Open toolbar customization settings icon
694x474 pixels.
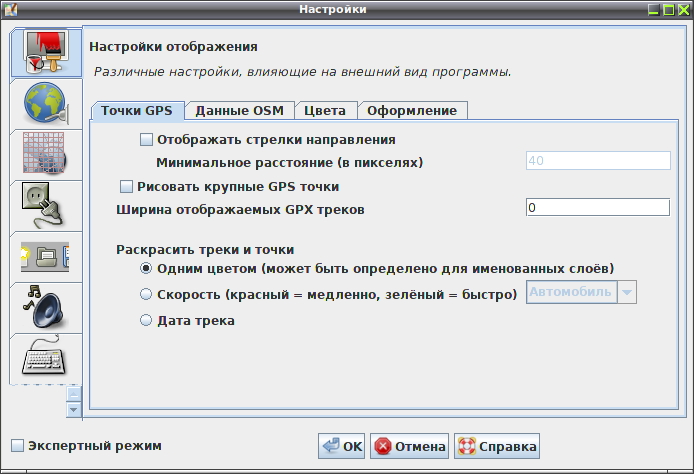[46, 257]
